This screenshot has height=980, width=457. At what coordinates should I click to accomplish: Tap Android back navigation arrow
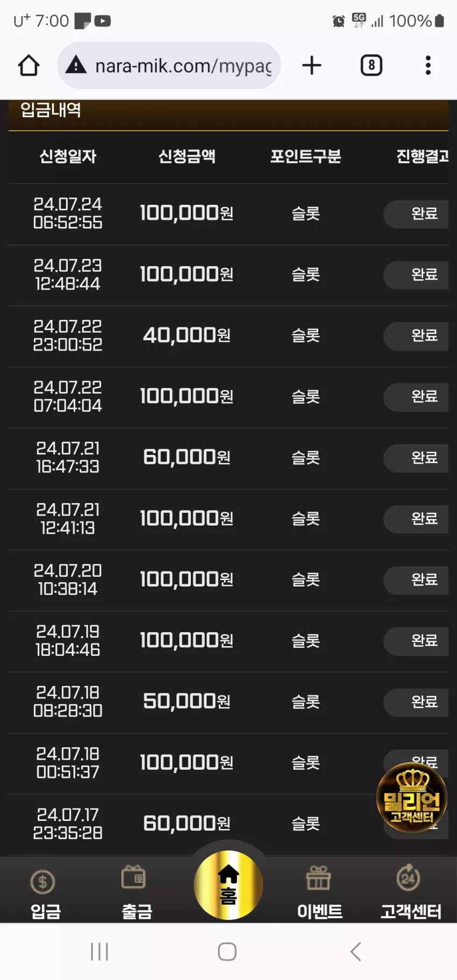pos(355,951)
